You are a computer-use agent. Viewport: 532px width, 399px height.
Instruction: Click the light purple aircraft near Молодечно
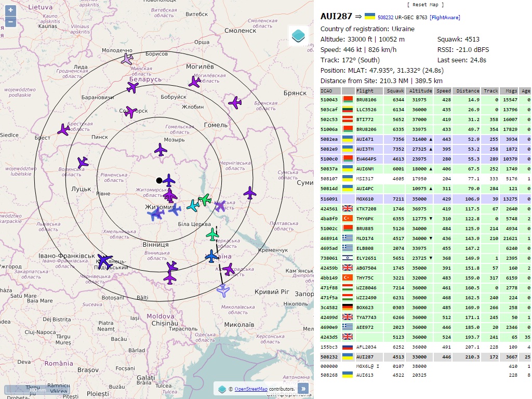(127, 59)
